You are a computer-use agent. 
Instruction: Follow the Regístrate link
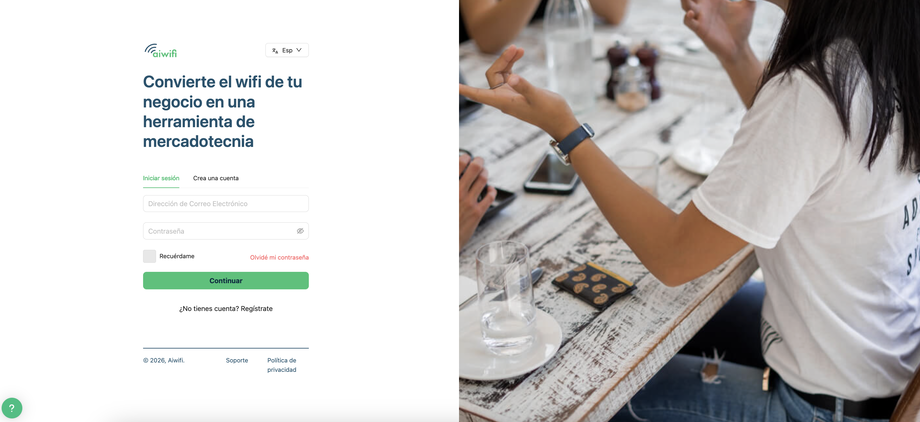tap(256, 309)
